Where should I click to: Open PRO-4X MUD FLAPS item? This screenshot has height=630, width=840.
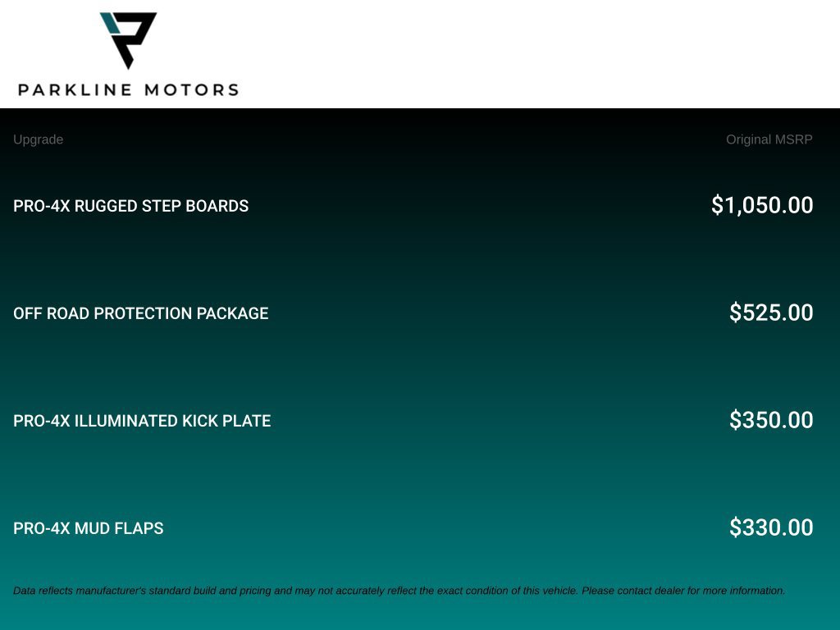89,528
